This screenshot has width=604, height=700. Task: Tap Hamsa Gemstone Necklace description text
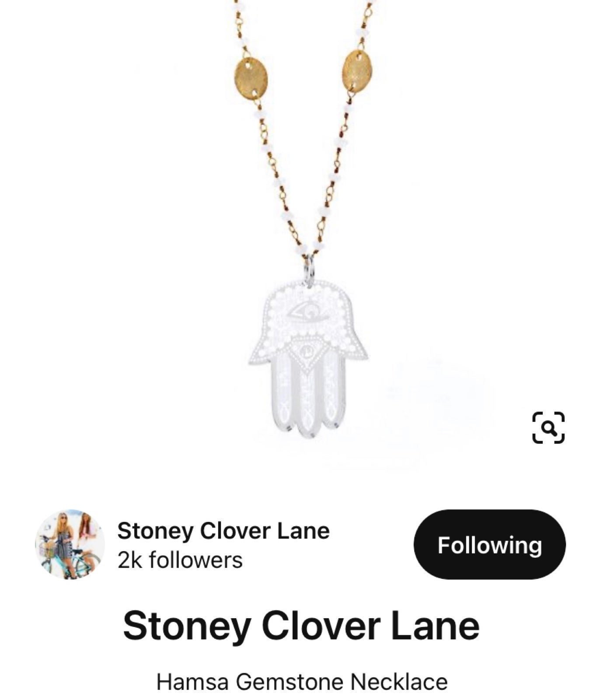pos(302,682)
